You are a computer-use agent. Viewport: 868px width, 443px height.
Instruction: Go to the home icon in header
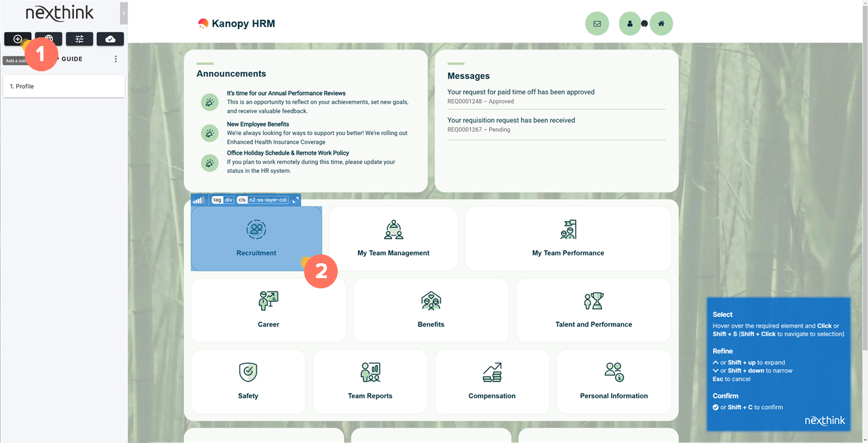click(661, 24)
